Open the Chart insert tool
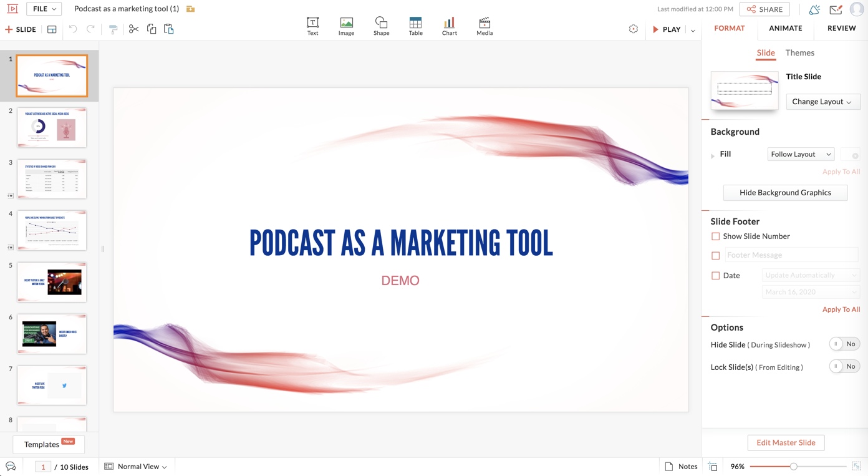Viewport: 868px width, 476px height. [x=449, y=26]
